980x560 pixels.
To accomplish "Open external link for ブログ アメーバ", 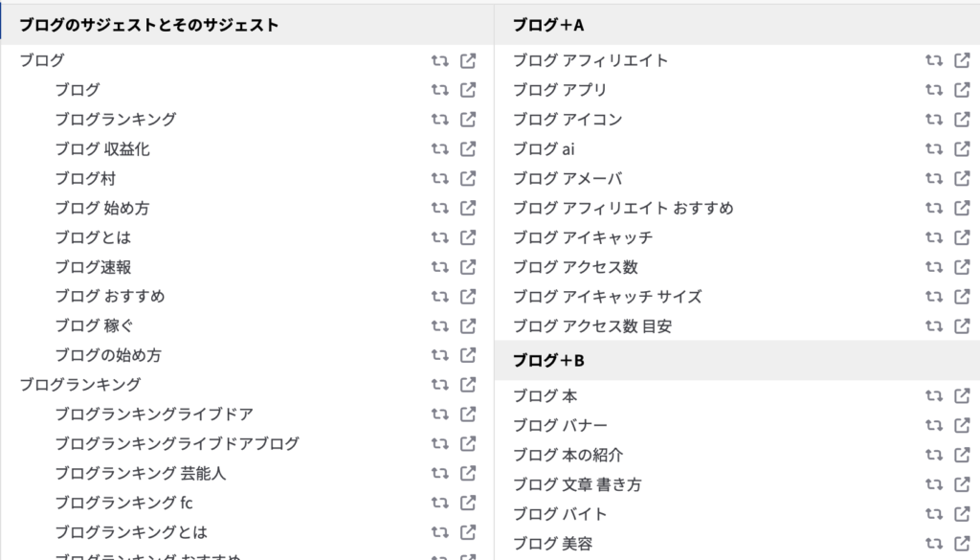I will click(x=962, y=179).
